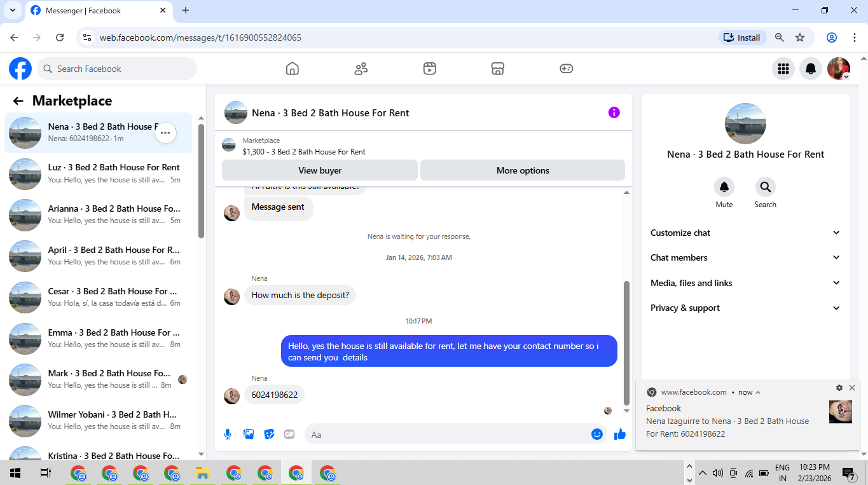
Task: Open the account profile picture menu
Action: point(839,69)
